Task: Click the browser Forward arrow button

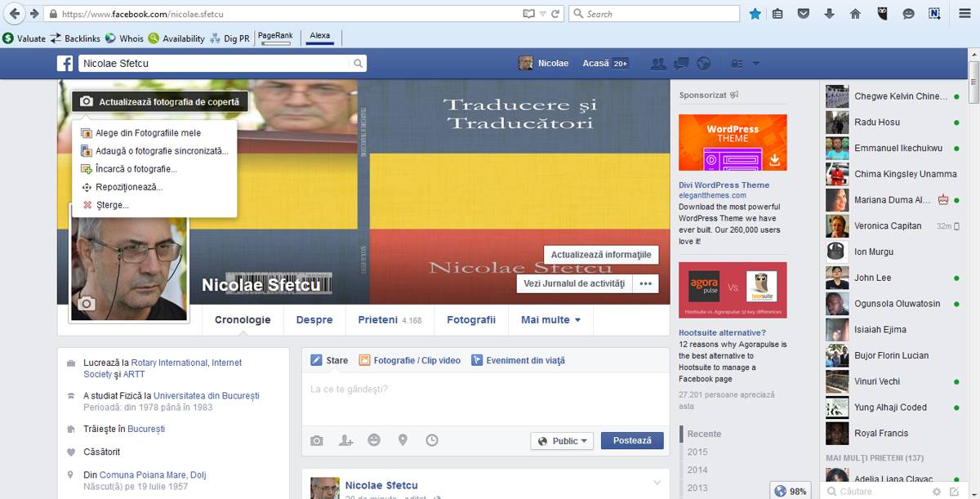Action: tap(34, 14)
